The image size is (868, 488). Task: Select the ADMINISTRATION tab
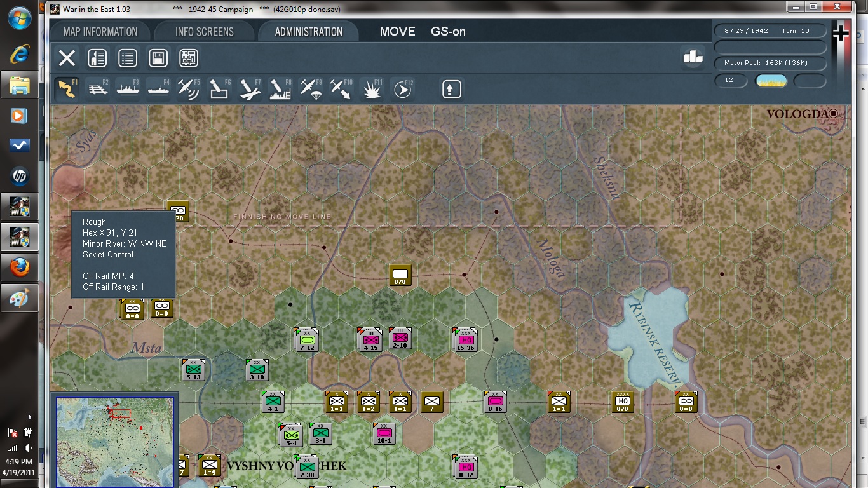pyautogui.click(x=308, y=32)
